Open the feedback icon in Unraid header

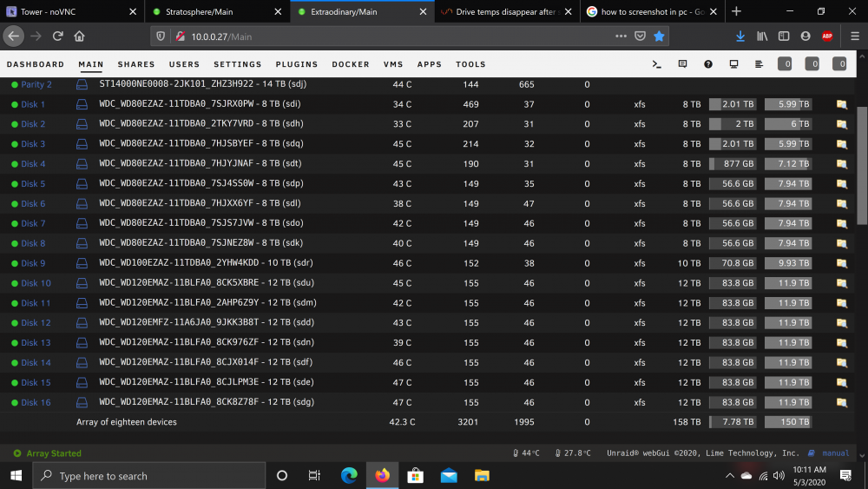[682, 64]
